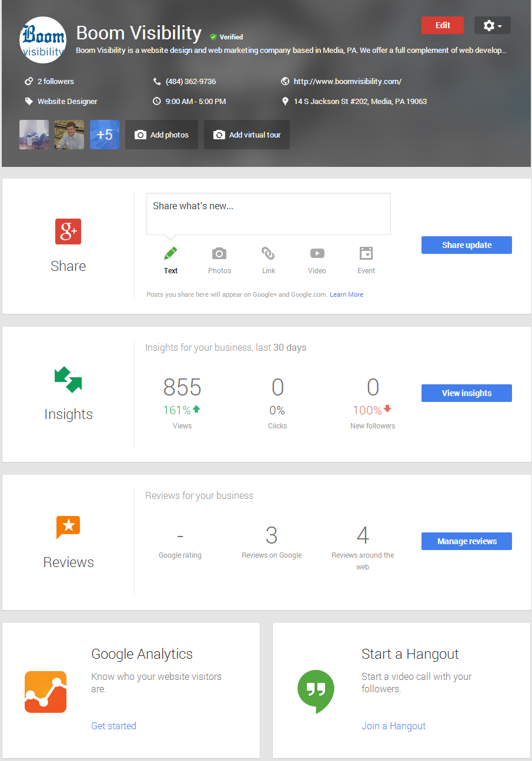Click the green Verified badge icon
Image resolution: width=532 pixels, height=761 pixels.
click(213, 37)
